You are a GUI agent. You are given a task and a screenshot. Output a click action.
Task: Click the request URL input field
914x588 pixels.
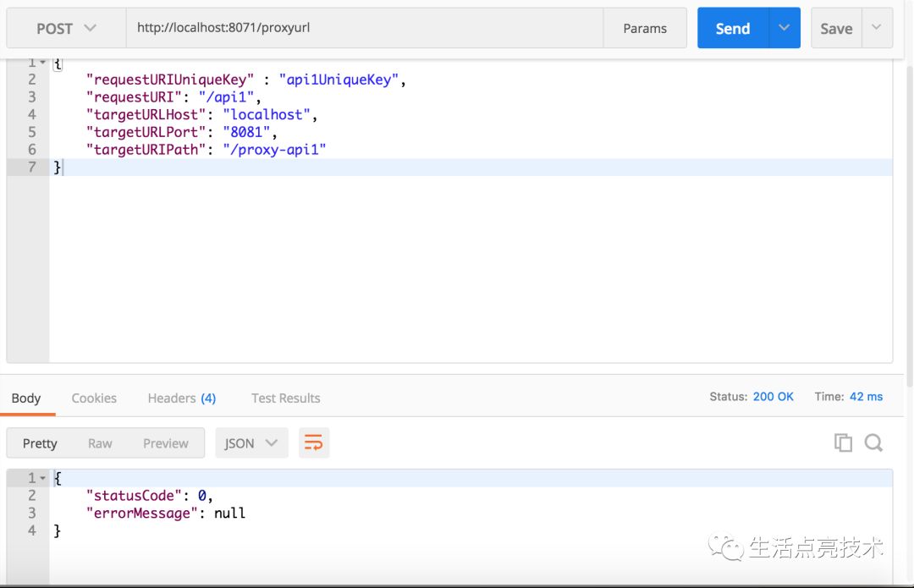click(364, 29)
